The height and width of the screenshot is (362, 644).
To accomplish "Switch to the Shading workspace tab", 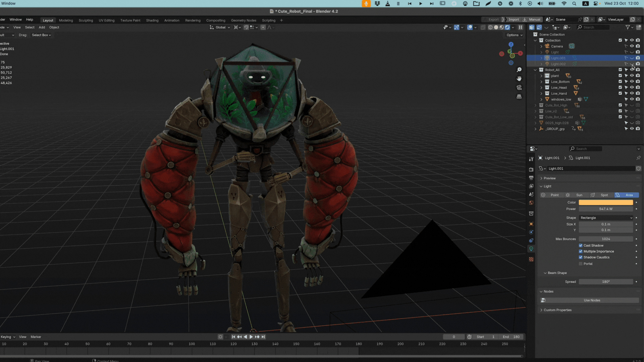I will [x=152, y=20].
